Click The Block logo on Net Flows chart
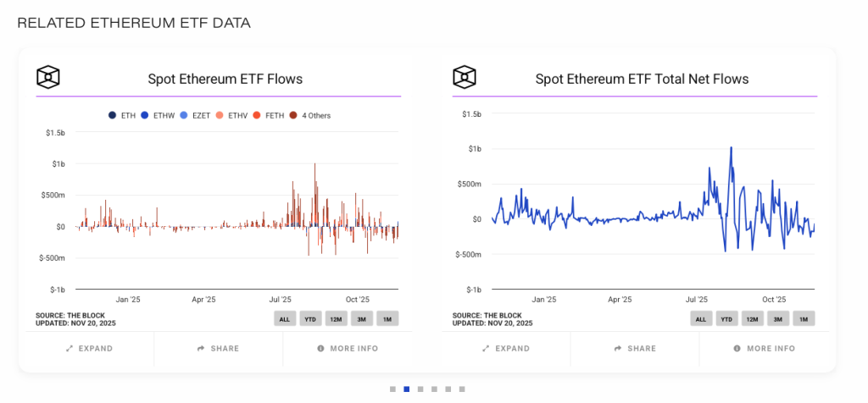This screenshot has height=403, width=868. point(465,77)
